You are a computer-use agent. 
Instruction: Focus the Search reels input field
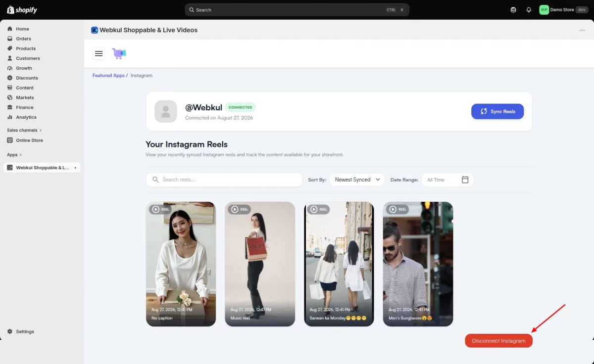pyautogui.click(x=224, y=180)
